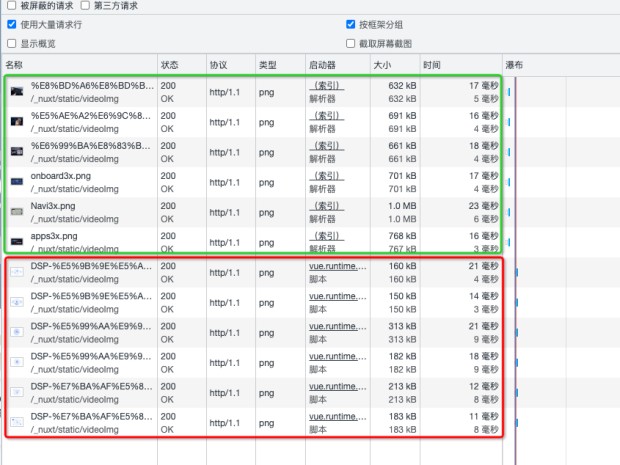The height and width of the screenshot is (465, 620).
Task: Click icon of the 160 kB DSP request
Action: pos(17,272)
